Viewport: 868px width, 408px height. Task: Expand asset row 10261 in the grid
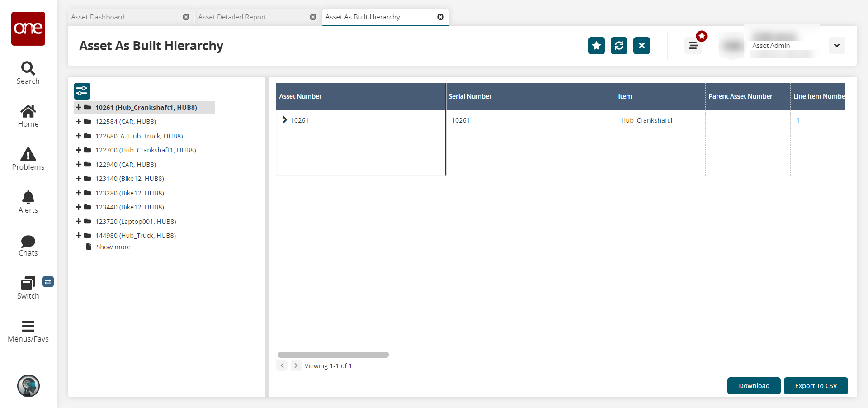click(x=284, y=120)
